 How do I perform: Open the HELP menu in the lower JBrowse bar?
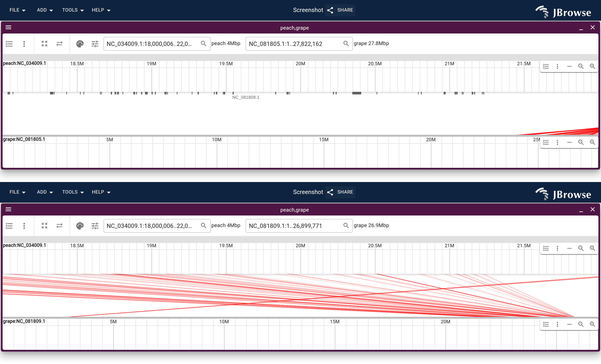[x=101, y=192]
